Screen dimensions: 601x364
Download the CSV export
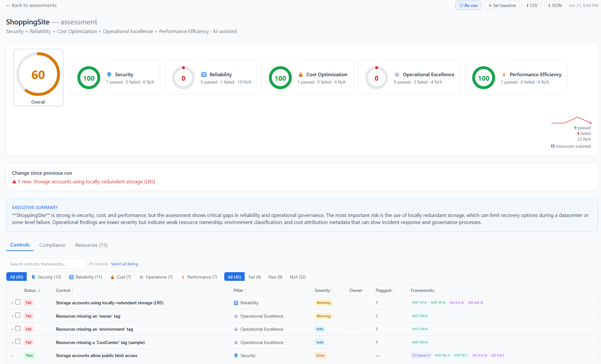pyautogui.click(x=532, y=5)
